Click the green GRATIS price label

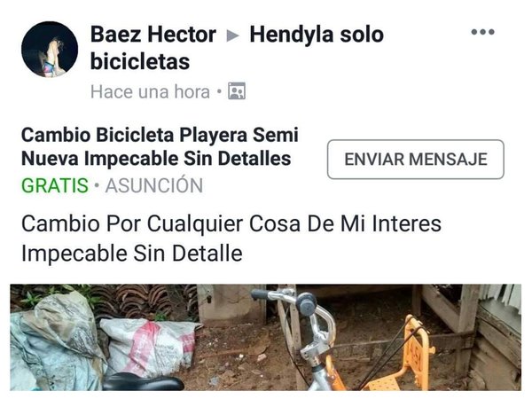[x=55, y=185]
